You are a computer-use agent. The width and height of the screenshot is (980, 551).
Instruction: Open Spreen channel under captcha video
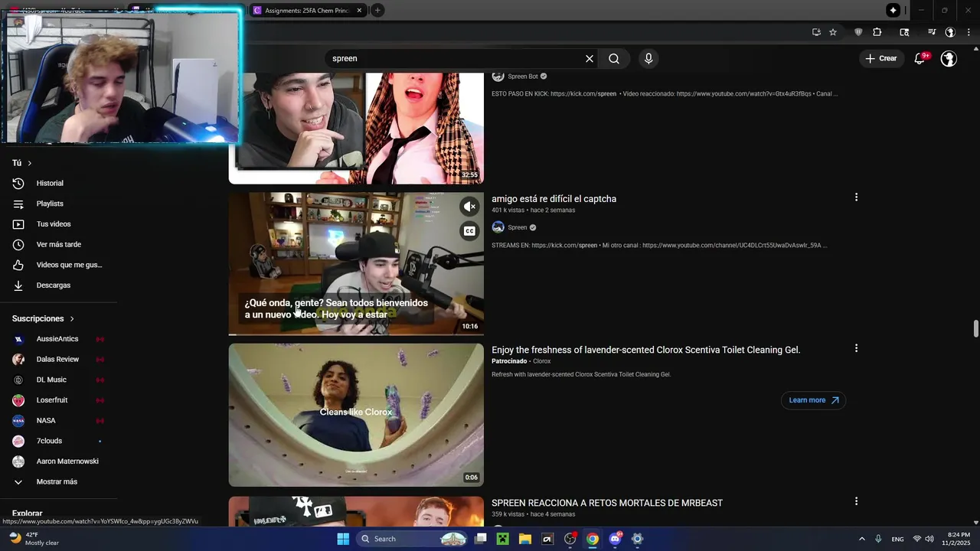518,227
